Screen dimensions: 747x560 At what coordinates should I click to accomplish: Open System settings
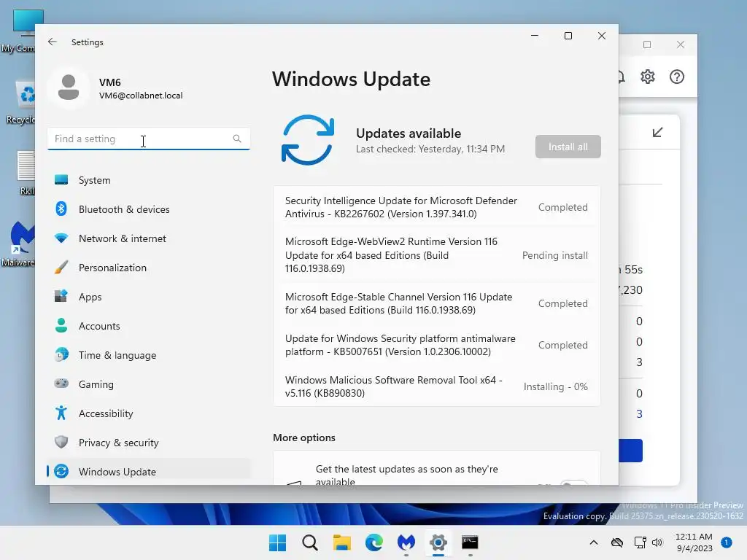[x=149, y=180]
